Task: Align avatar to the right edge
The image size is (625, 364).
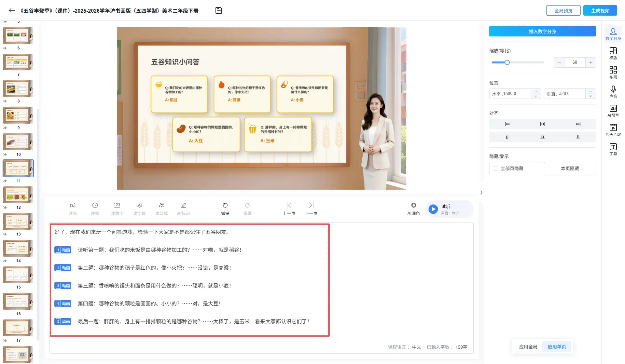Action: click(578, 124)
